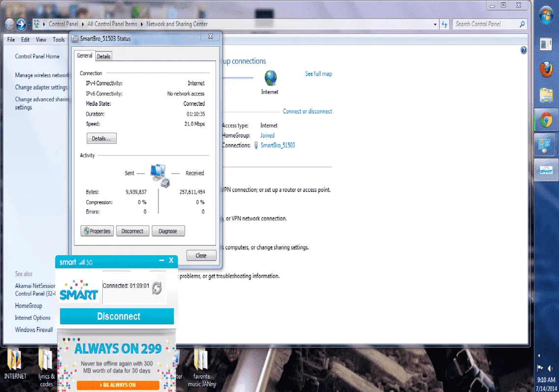Open Control Panel help question icon
The image size is (559, 392).
523,50
